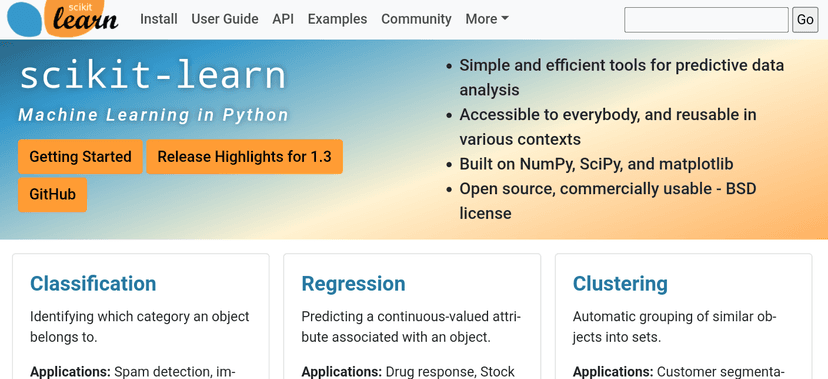Click 'Applications: Spam detection' text
The width and height of the screenshot is (828, 379).
click(x=133, y=372)
